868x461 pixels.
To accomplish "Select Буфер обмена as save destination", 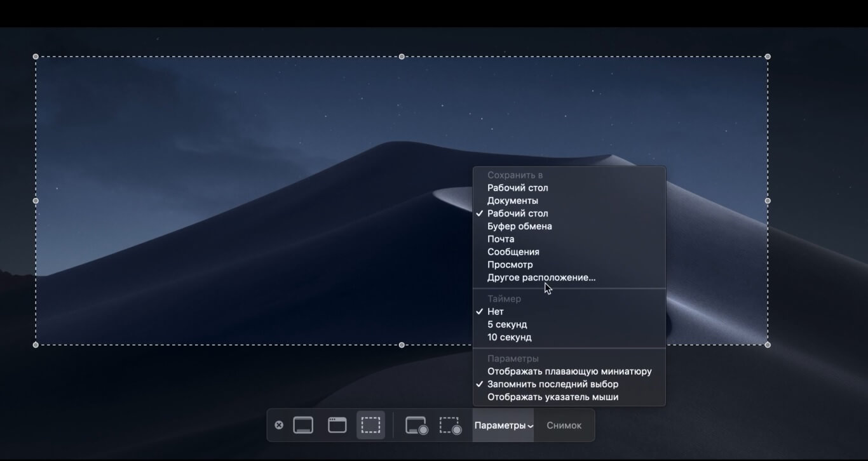I will click(x=519, y=226).
